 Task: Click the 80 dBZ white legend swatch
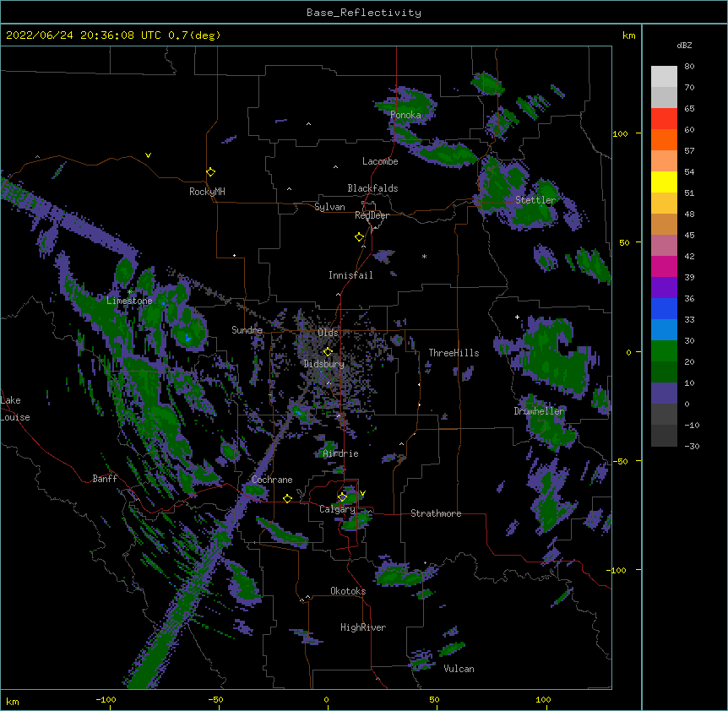664,77
